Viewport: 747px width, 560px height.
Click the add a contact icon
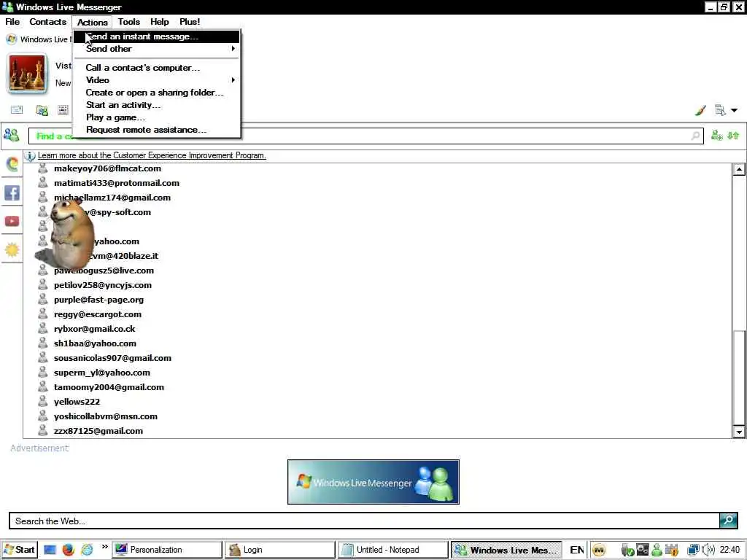coord(716,136)
